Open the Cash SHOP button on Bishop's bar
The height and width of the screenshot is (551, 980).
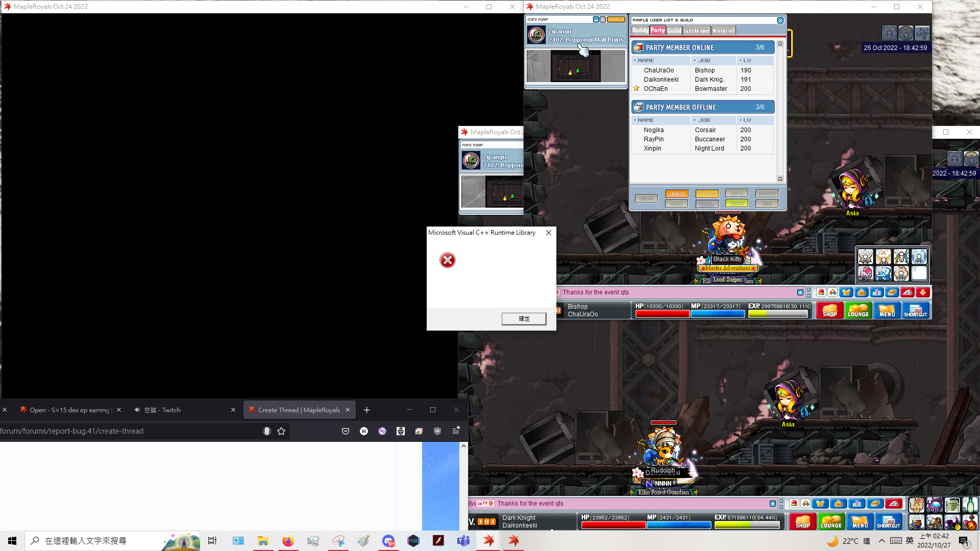(x=829, y=310)
